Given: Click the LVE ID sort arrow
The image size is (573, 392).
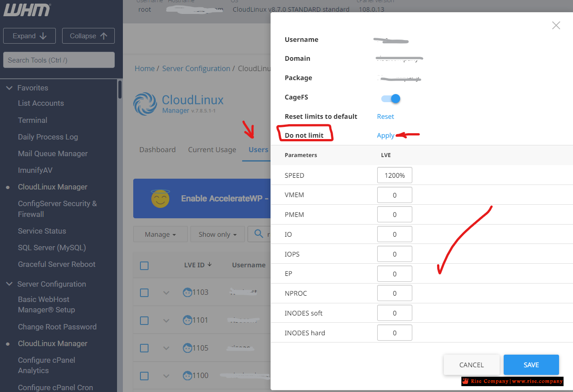Looking at the screenshot, I should (209, 265).
